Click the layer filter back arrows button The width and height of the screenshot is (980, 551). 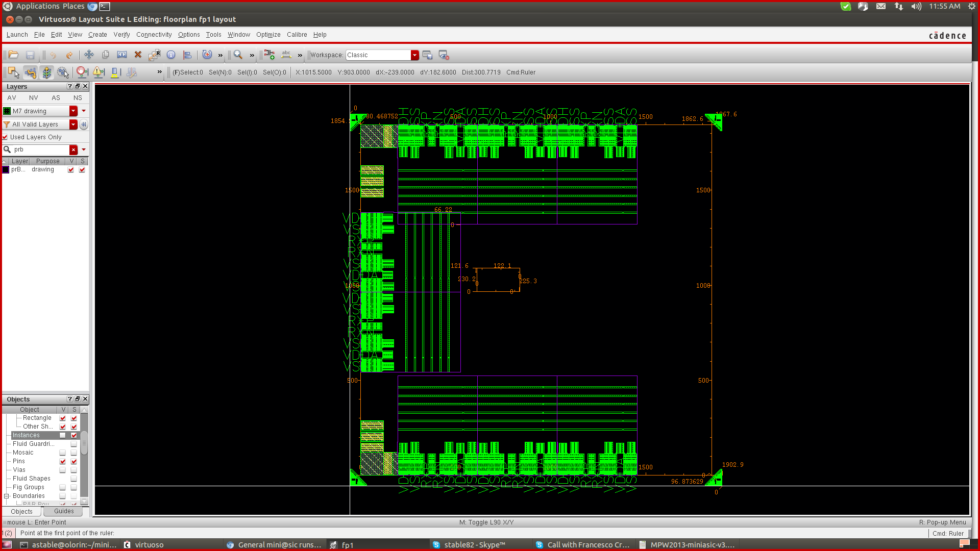click(84, 124)
